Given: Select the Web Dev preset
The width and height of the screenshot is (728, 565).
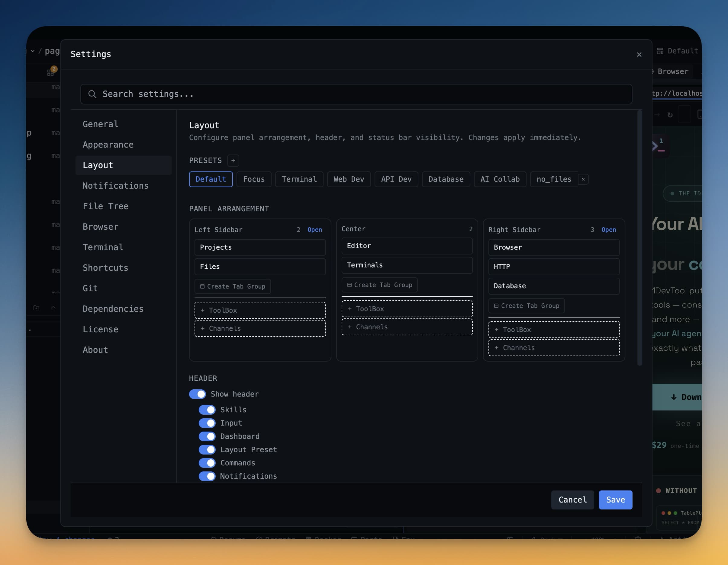Looking at the screenshot, I should (349, 179).
